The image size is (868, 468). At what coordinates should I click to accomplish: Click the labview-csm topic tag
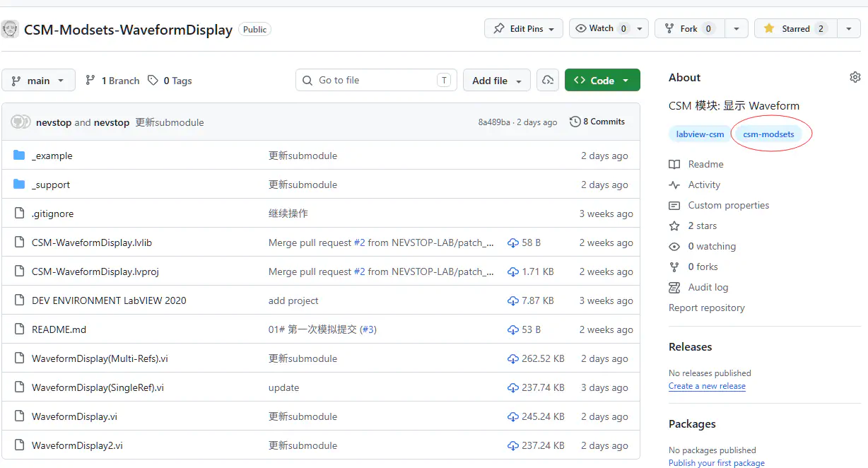click(x=700, y=134)
